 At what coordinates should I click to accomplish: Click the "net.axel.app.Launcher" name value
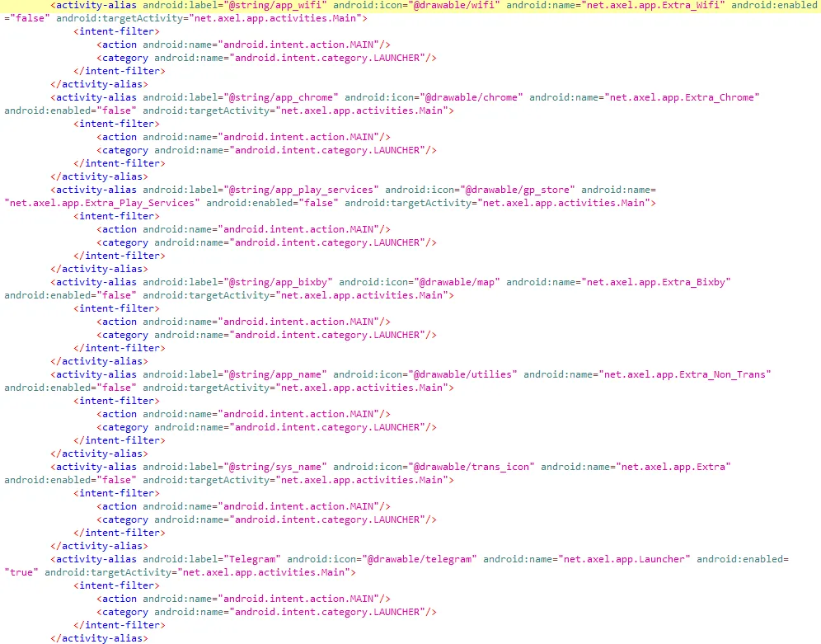click(x=625, y=559)
